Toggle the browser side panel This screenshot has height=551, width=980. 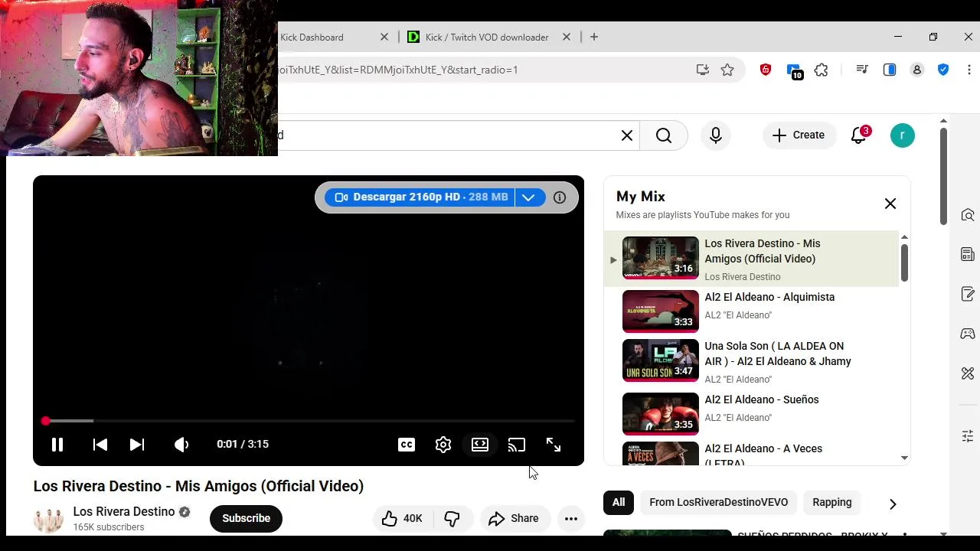tap(890, 70)
